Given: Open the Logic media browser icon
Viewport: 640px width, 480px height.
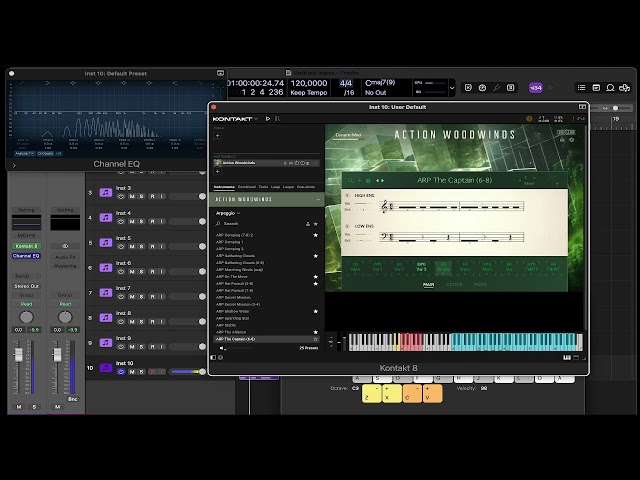Looking at the screenshot, I should (624, 88).
